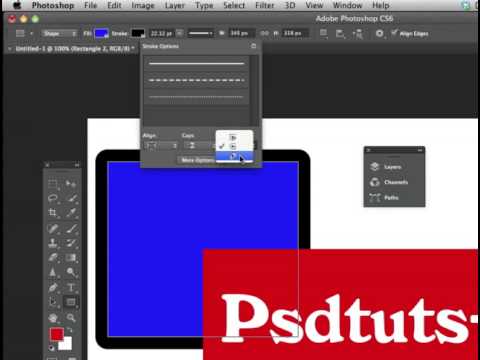
Task: Select the Untitled-1 document tab
Action: click(72, 49)
